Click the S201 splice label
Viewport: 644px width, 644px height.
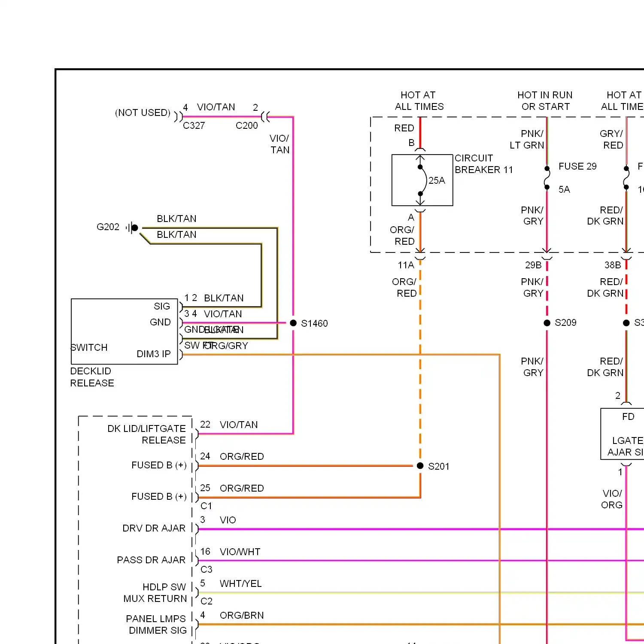click(x=439, y=466)
